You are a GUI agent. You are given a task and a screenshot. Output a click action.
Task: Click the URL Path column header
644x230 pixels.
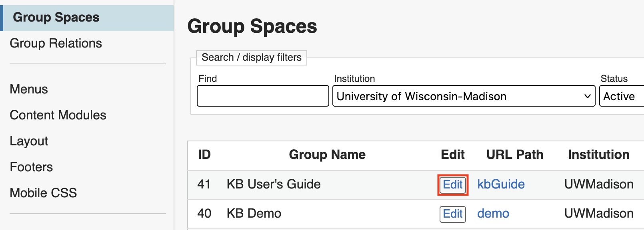tap(515, 155)
